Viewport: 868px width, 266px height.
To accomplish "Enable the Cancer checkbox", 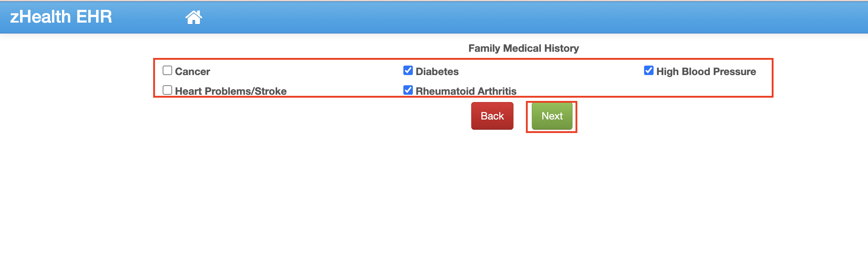I will [167, 70].
